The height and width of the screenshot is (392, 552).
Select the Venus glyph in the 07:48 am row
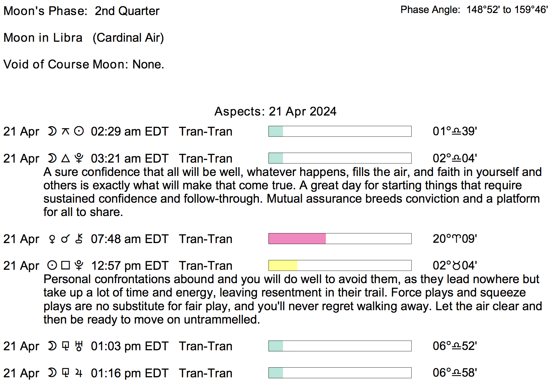click(x=52, y=239)
